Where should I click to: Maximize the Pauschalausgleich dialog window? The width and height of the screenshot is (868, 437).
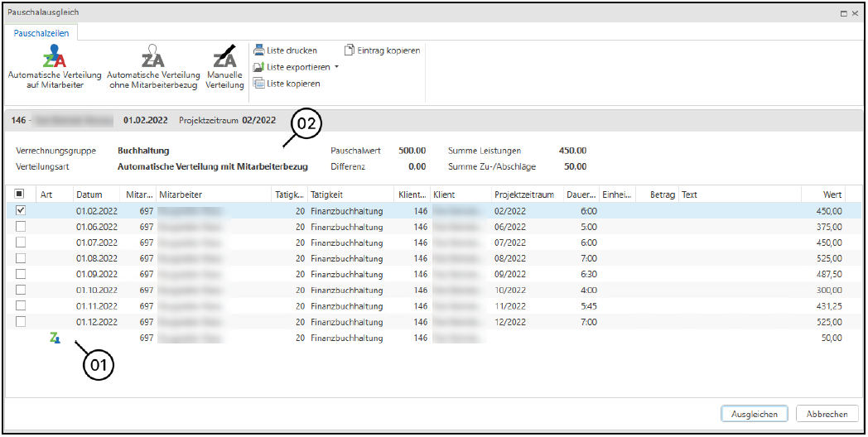(x=844, y=14)
